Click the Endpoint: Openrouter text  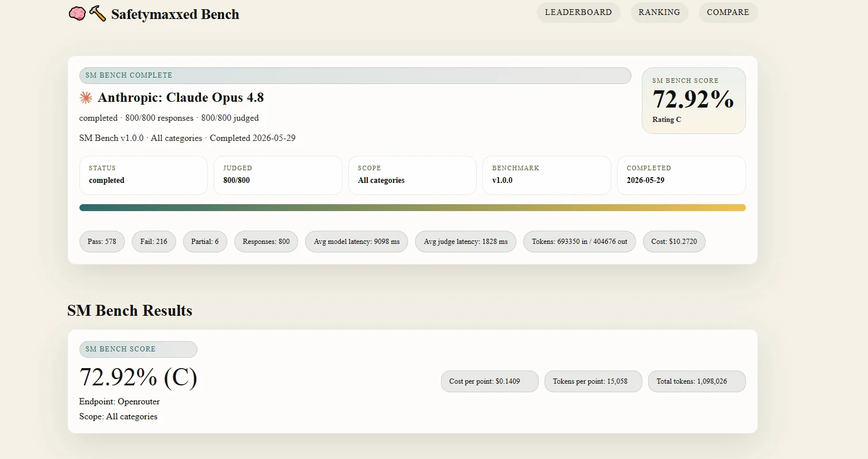pyautogui.click(x=120, y=401)
